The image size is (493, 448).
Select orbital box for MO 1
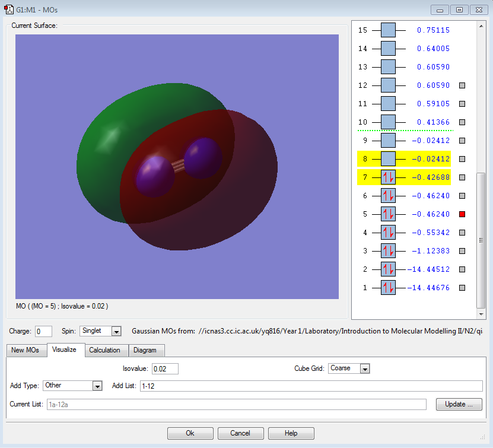[388, 288]
